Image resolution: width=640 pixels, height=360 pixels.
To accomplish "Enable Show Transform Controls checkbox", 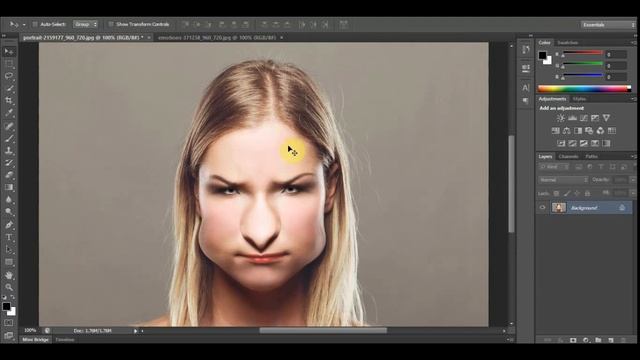I will coord(111,24).
